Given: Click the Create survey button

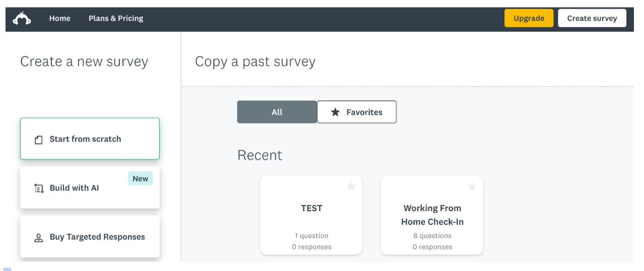Looking at the screenshot, I should pyautogui.click(x=592, y=18).
